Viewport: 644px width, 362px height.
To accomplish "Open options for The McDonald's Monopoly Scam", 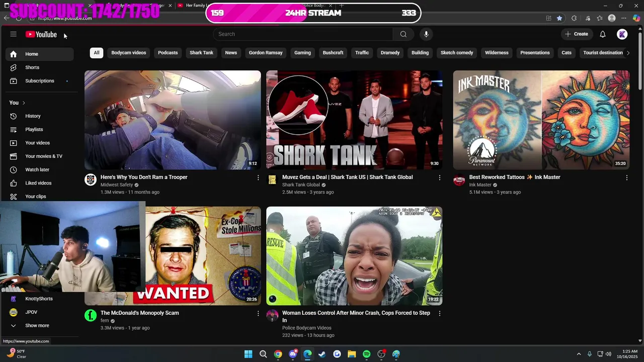I will click(258, 313).
